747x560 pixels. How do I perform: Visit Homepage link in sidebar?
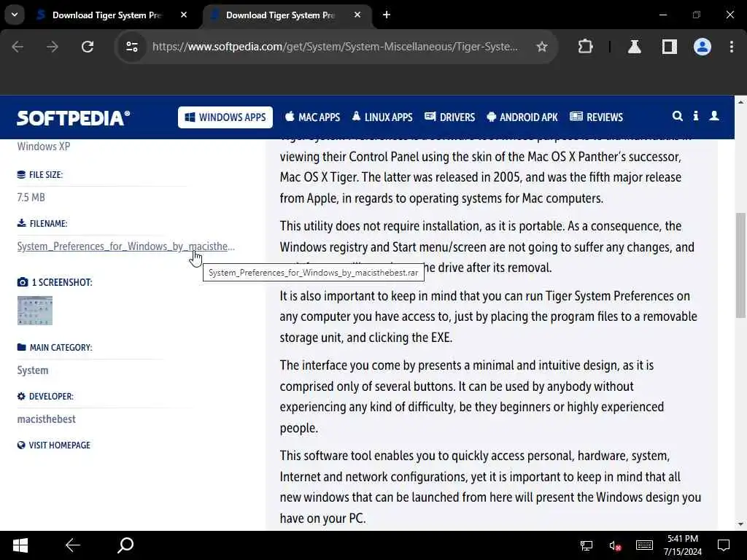(x=54, y=446)
